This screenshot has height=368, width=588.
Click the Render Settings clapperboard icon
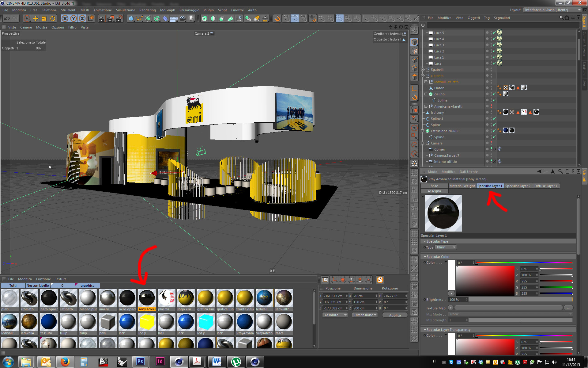[x=119, y=19]
